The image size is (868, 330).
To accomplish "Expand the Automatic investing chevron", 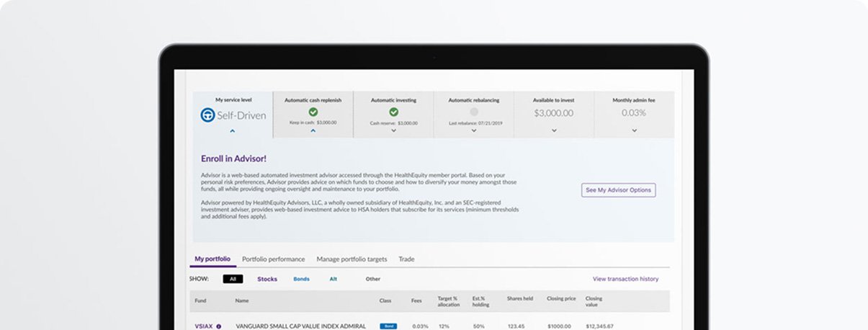I will coord(393,131).
